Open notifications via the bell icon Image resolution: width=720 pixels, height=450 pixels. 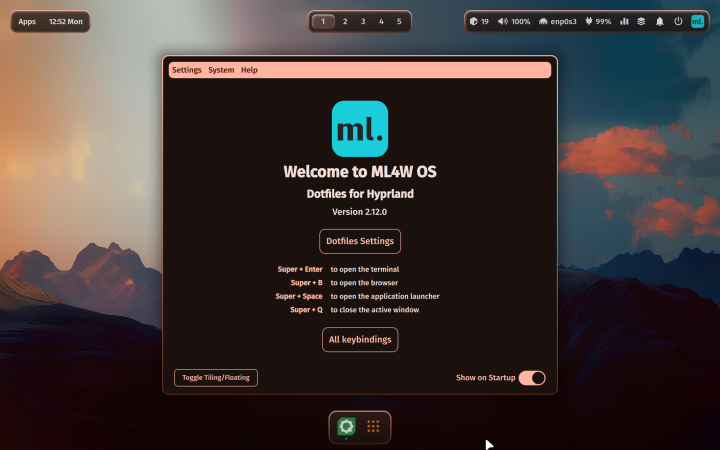tap(659, 22)
